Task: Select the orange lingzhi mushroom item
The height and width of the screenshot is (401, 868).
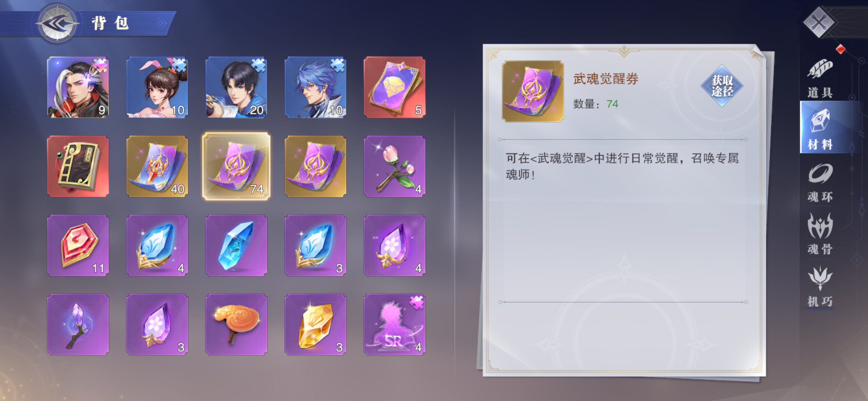Action: click(x=236, y=324)
